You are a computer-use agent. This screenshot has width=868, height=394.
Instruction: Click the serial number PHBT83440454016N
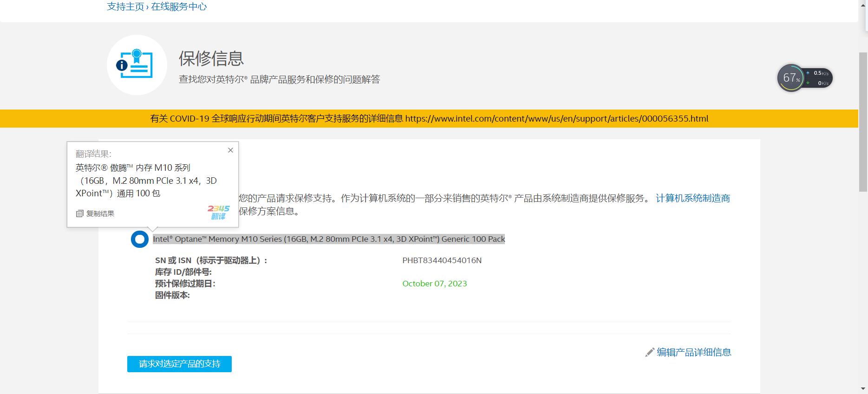tap(442, 260)
